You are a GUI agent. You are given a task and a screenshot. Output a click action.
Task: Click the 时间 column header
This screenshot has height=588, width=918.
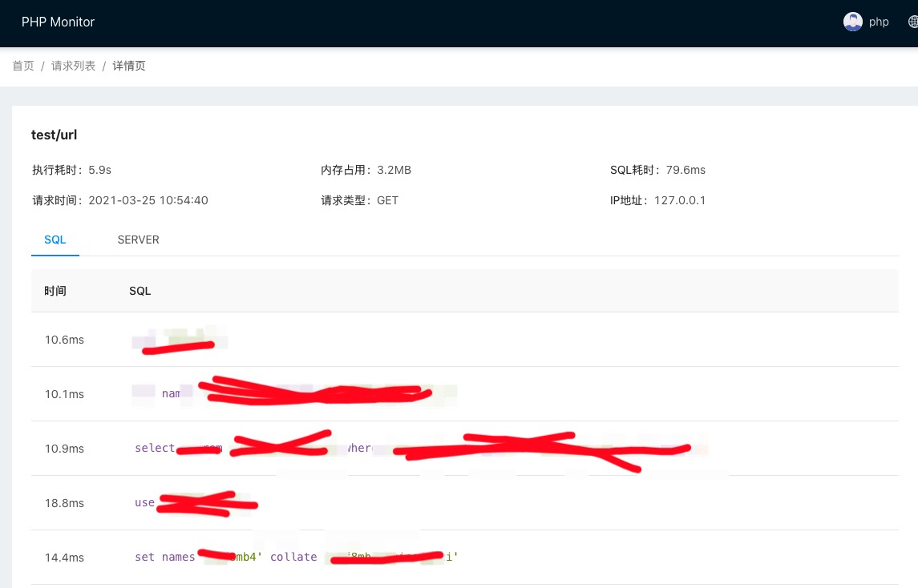55,291
